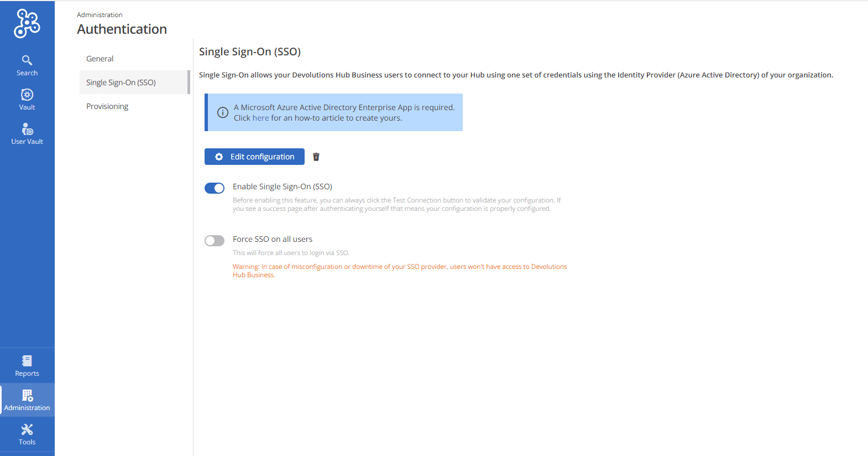Disable the Enable Single Sign-On toggle
The height and width of the screenshot is (456, 868).
pos(215,188)
